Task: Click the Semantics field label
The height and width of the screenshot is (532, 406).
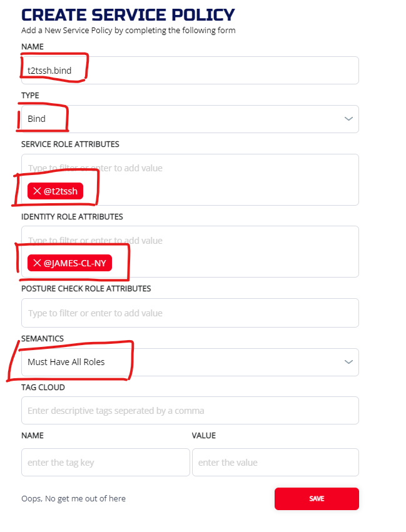Action: (43, 338)
